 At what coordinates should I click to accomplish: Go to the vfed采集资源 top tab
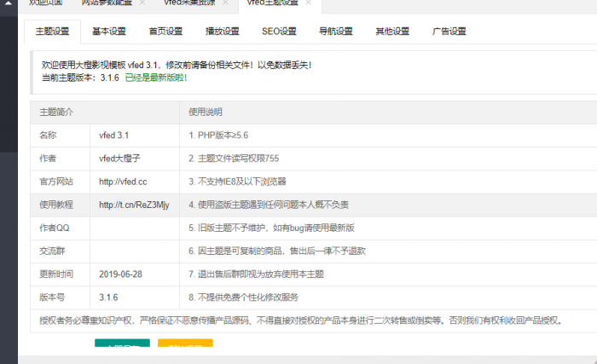click(190, 3)
